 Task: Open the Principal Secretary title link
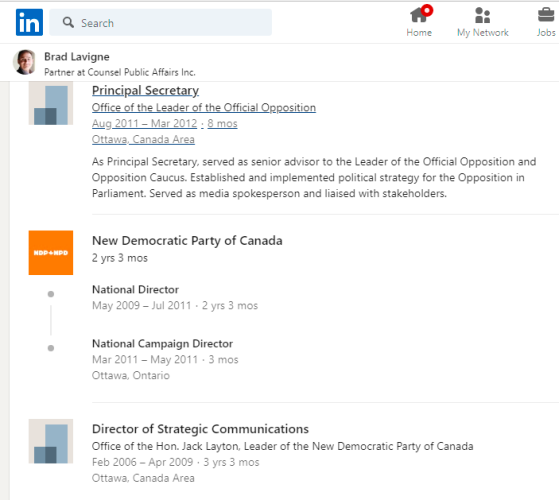145,91
